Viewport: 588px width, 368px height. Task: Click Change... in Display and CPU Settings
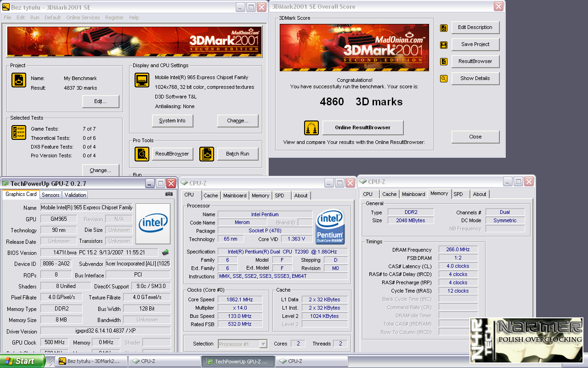[237, 121]
